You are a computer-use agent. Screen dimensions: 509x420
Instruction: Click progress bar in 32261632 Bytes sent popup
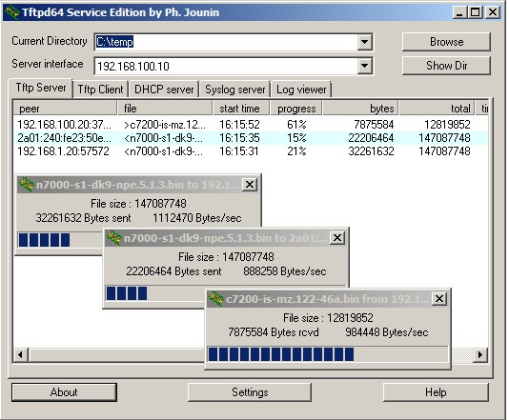[x=60, y=240]
